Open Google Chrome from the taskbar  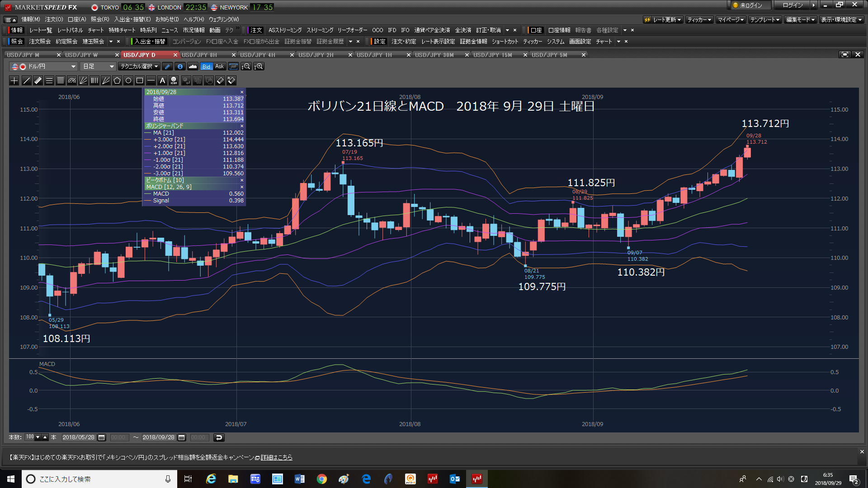click(321, 479)
